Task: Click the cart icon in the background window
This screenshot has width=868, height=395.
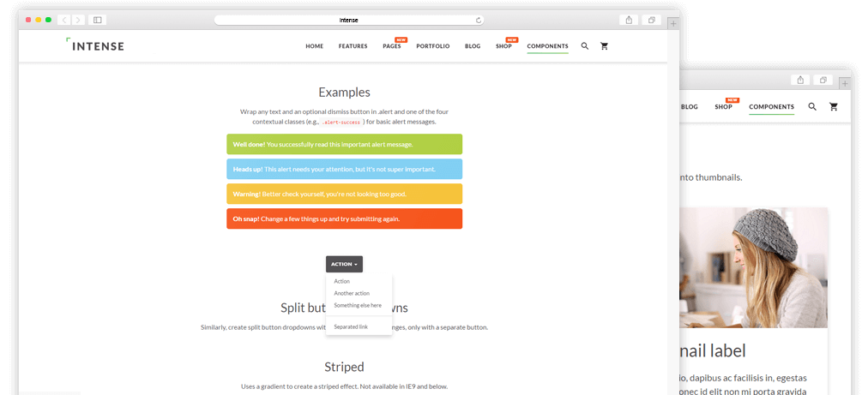Action: (833, 107)
